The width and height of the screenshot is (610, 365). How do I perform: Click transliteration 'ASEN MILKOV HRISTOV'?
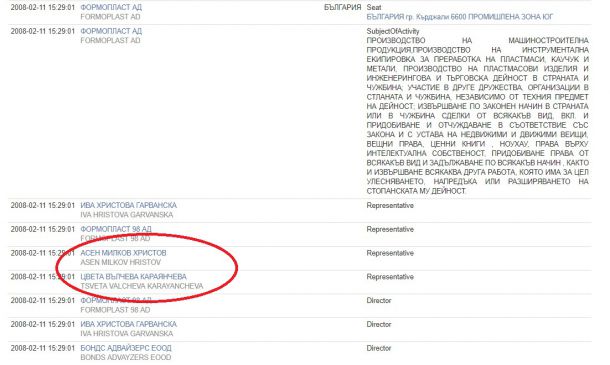(121, 262)
